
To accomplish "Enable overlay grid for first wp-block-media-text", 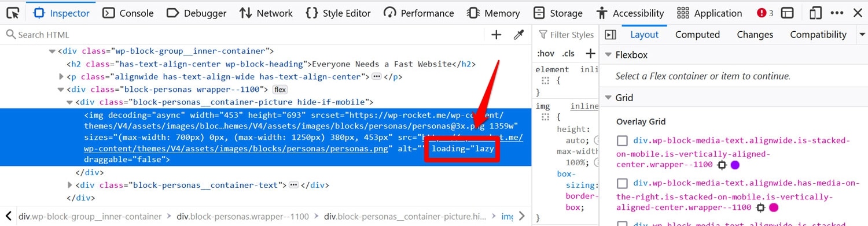I will (623, 140).
